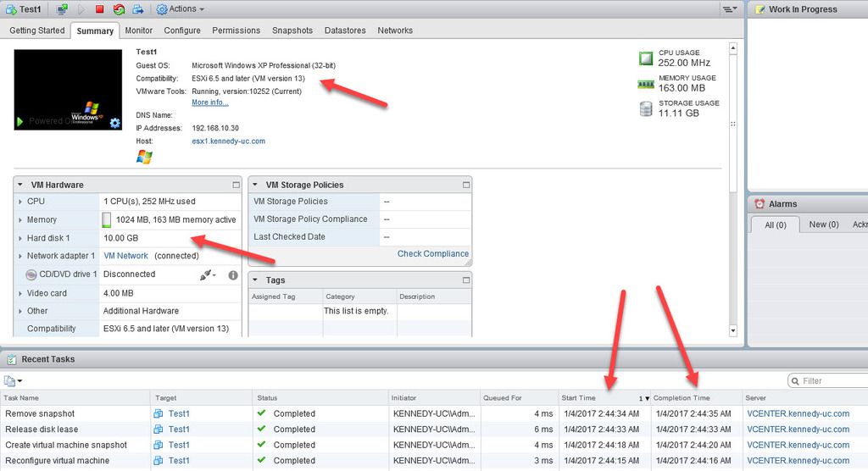Sort tasks by Task Name column
868x471 pixels.
[x=75, y=398]
